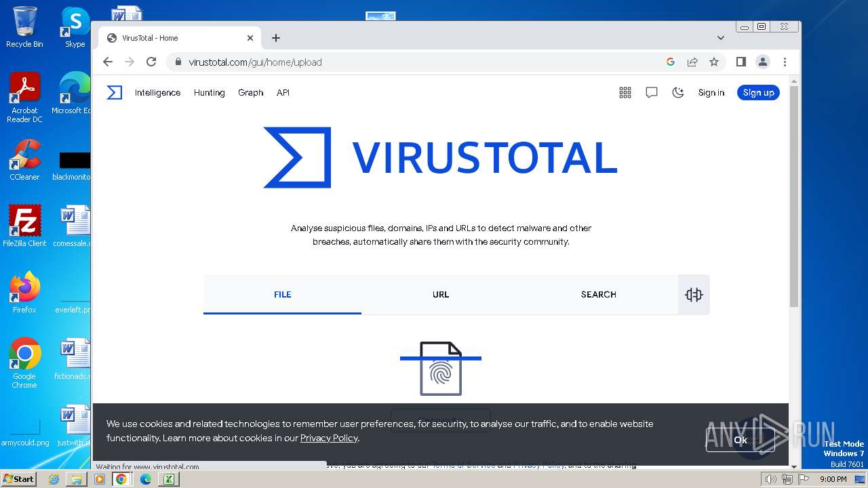Open the Recycle Bin desktop icon

[x=24, y=27]
